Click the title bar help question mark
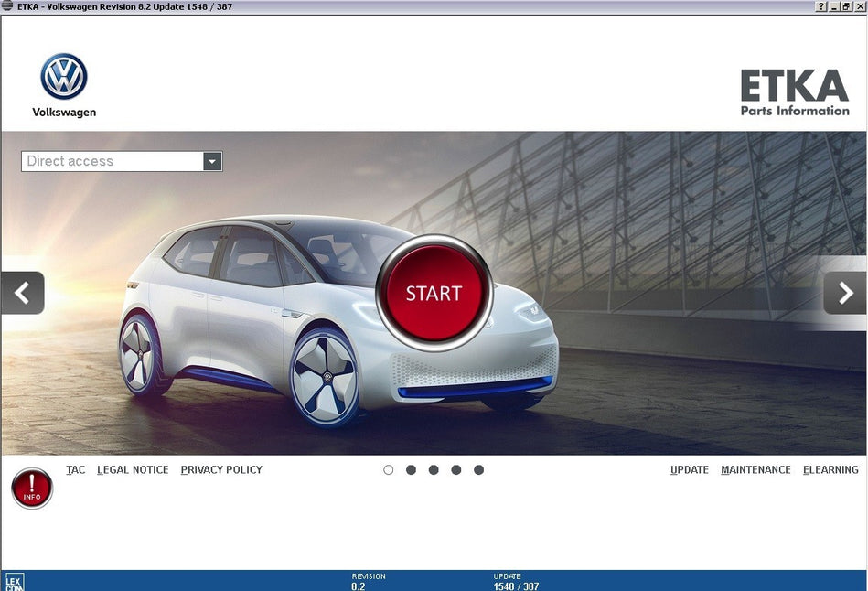The height and width of the screenshot is (591, 868). pyautogui.click(x=821, y=6)
